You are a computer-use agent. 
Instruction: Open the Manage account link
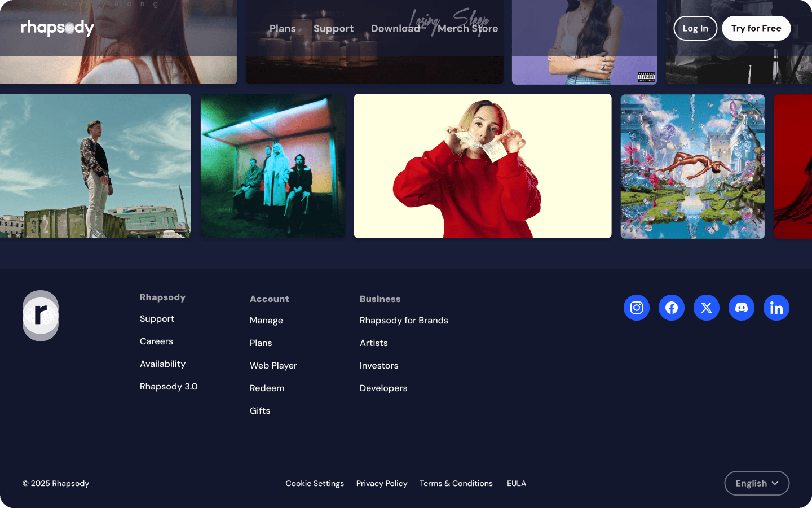click(x=266, y=321)
